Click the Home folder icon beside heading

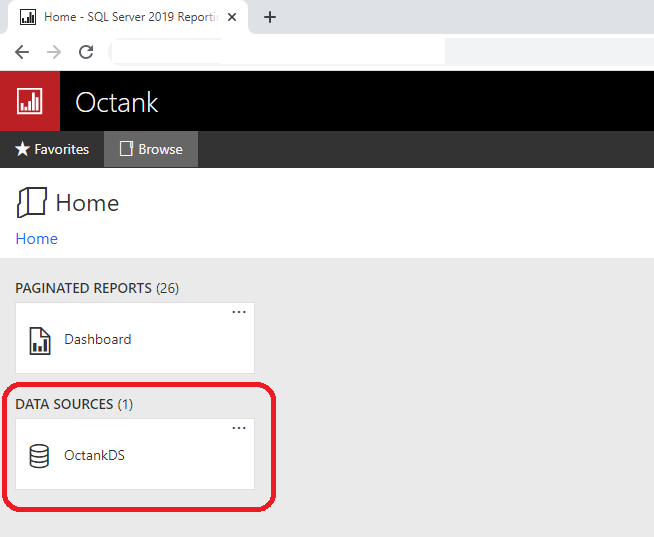click(32, 202)
